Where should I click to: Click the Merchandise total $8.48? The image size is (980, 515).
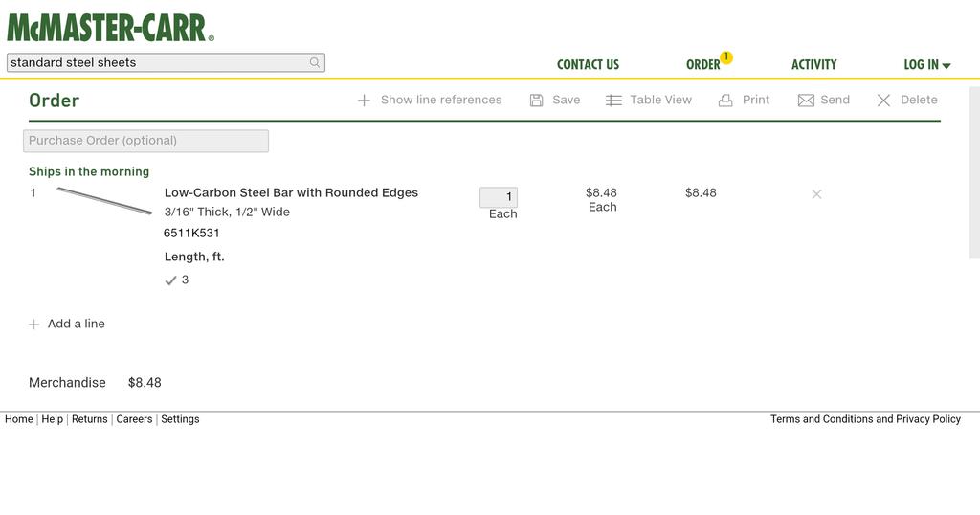coord(145,383)
